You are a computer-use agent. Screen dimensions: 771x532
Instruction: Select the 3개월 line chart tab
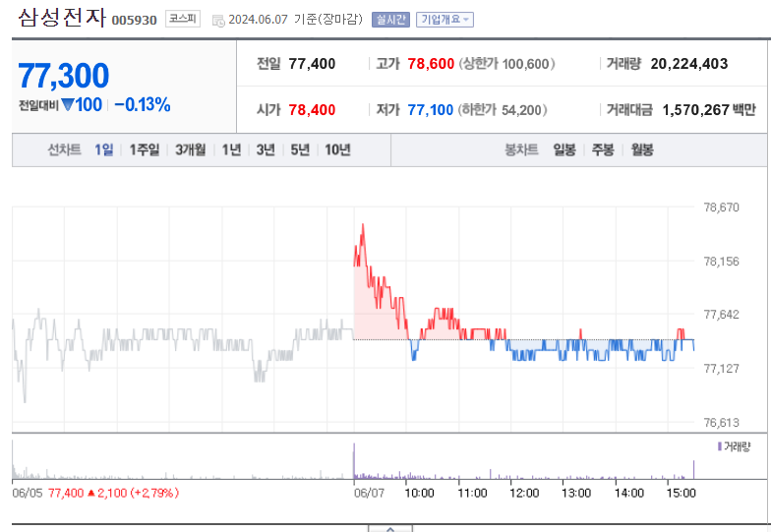tap(191, 149)
